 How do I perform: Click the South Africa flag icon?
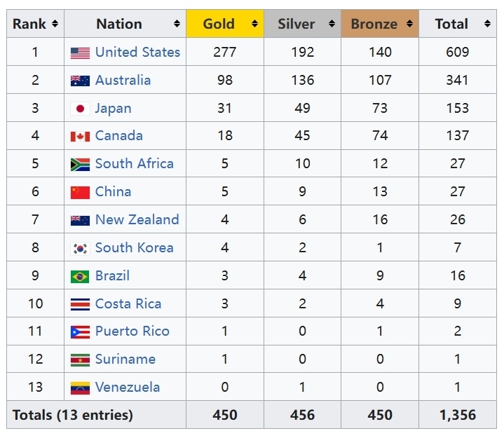(80, 165)
